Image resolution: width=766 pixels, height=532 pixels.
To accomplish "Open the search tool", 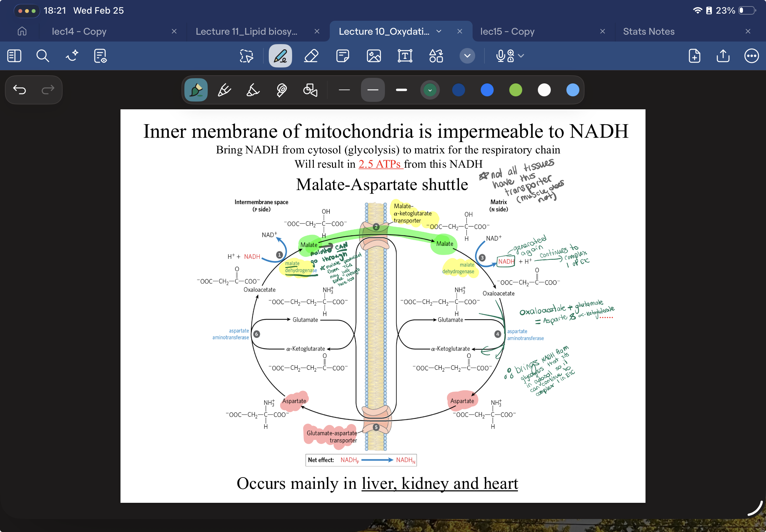I will point(43,56).
